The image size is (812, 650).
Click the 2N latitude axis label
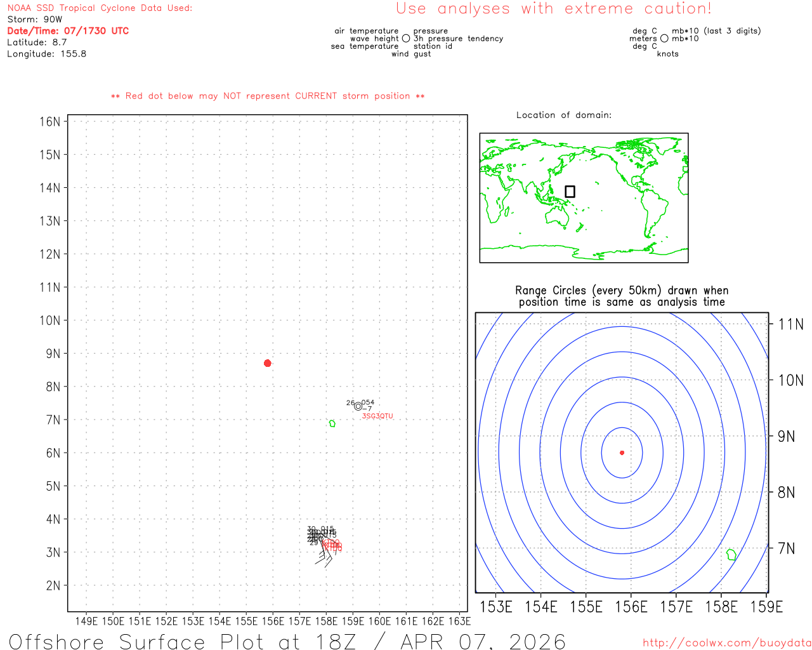(53, 586)
